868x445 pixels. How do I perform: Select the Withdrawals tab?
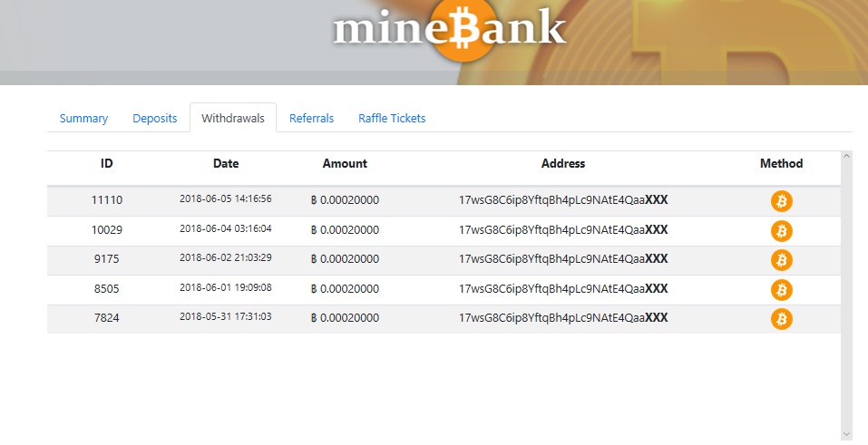[233, 119]
